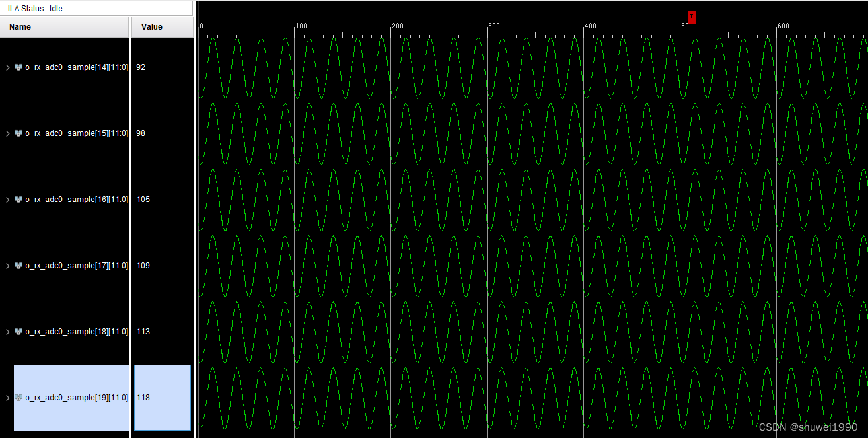The image size is (868, 438).
Task: Click value 92 of sample[14]
Action: point(141,67)
